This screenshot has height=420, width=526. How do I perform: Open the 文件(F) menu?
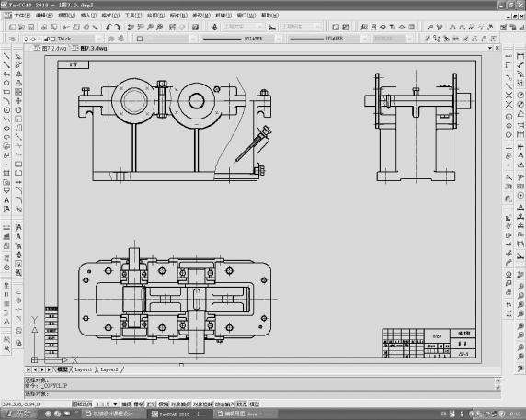(x=22, y=16)
